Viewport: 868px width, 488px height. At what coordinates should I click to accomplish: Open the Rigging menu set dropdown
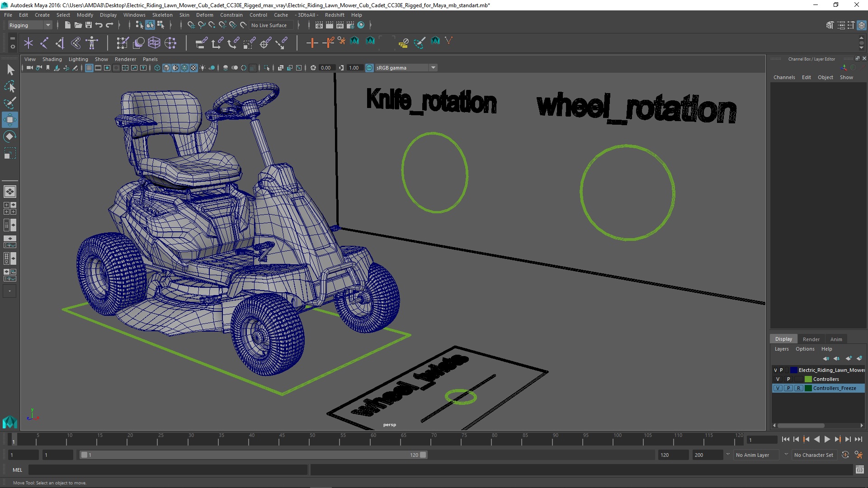(x=30, y=25)
